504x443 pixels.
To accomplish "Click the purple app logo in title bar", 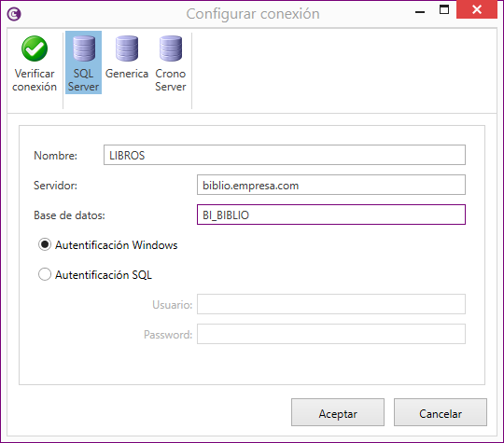I will (x=14, y=14).
